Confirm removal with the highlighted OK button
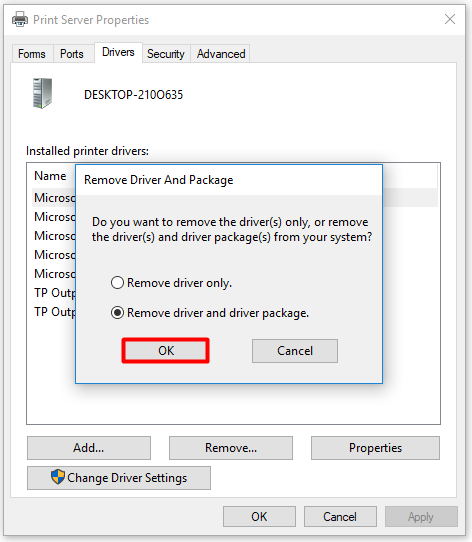The width and height of the screenshot is (472, 542). 166,351
